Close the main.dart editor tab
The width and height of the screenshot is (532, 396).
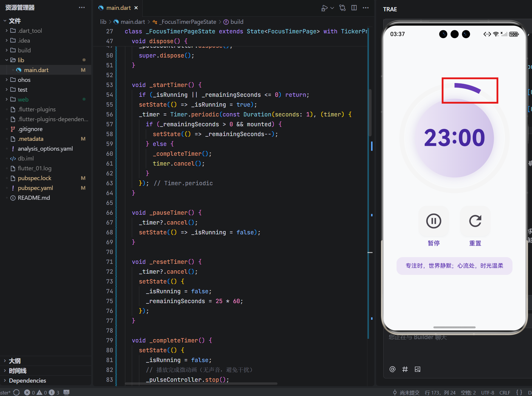pos(136,8)
